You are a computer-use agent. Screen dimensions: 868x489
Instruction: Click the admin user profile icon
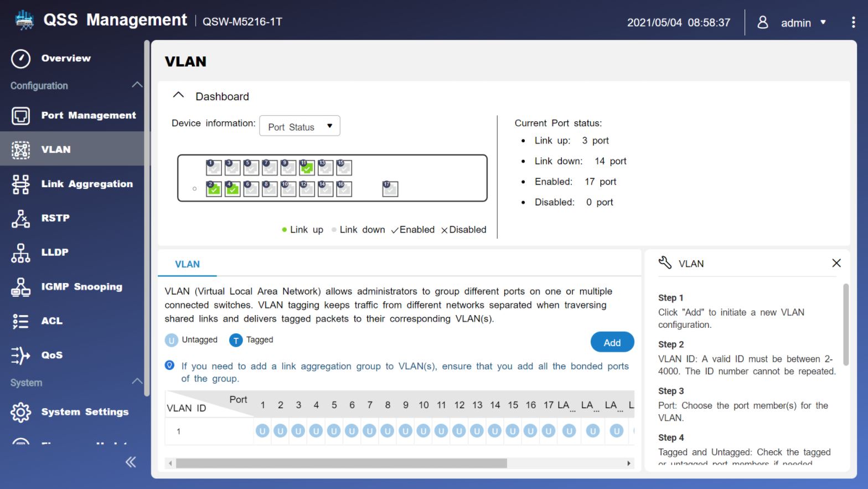pos(763,22)
